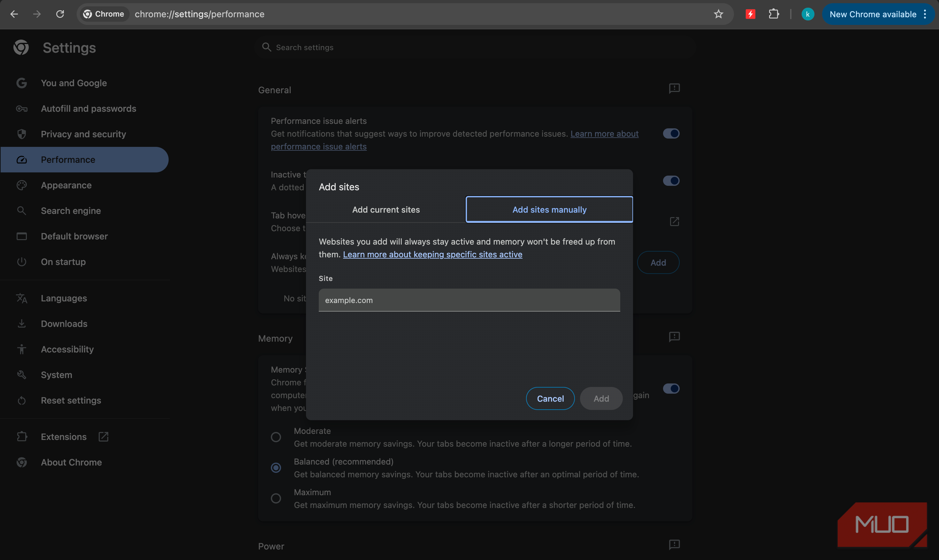The height and width of the screenshot is (560, 939).
Task: Toggle the Memory Saver switch
Action: pos(671,388)
